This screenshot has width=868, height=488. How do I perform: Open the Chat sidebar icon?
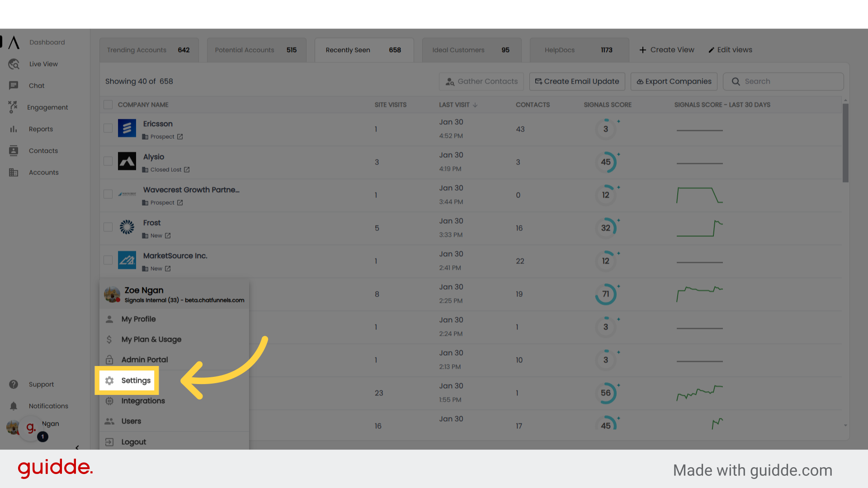(14, 85)
